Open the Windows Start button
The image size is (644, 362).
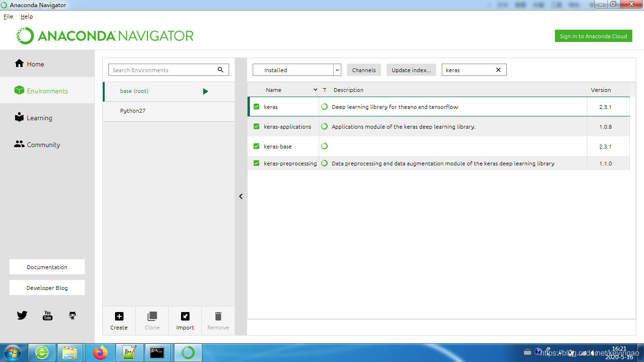click(x=12, y=353)
